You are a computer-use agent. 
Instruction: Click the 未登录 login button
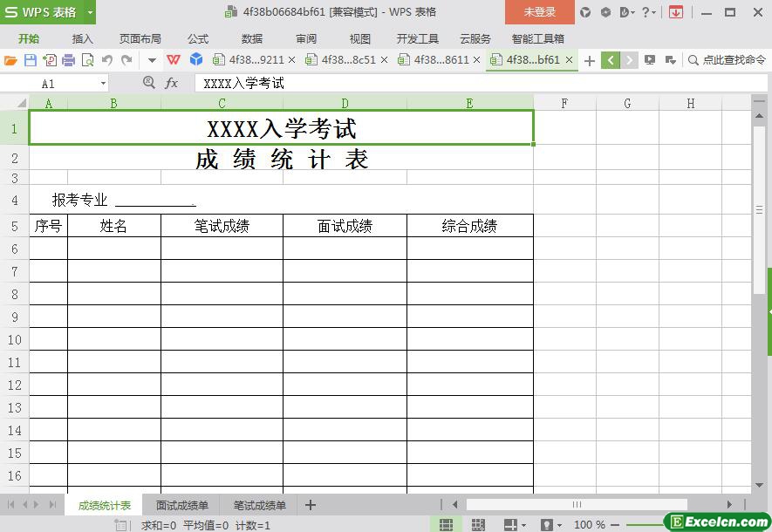[x=540, y=12]
